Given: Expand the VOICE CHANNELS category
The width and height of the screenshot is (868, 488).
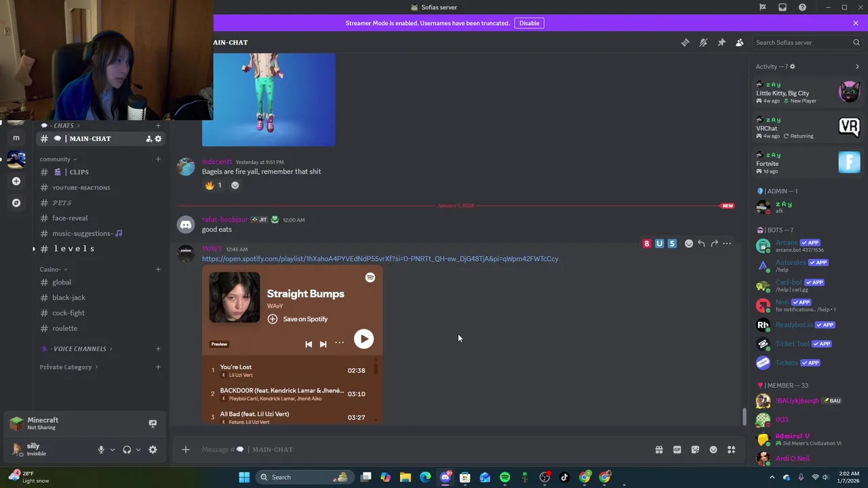Looking at the screenshot, I should click(77, 349).
